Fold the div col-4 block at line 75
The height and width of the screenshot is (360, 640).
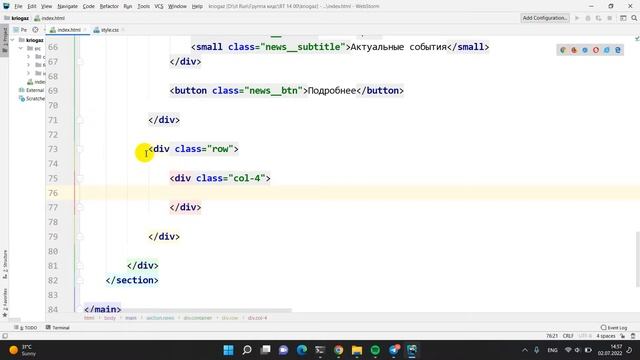coord(80,178)
